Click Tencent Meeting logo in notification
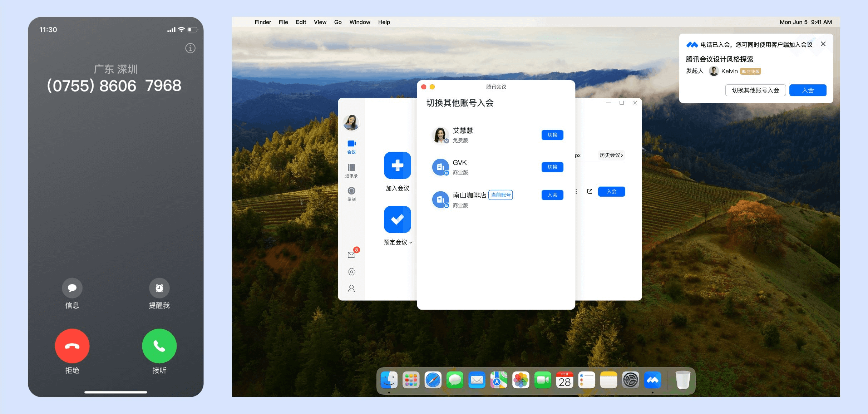The width and height of the screenshot is (868, 414). [692, 45]
